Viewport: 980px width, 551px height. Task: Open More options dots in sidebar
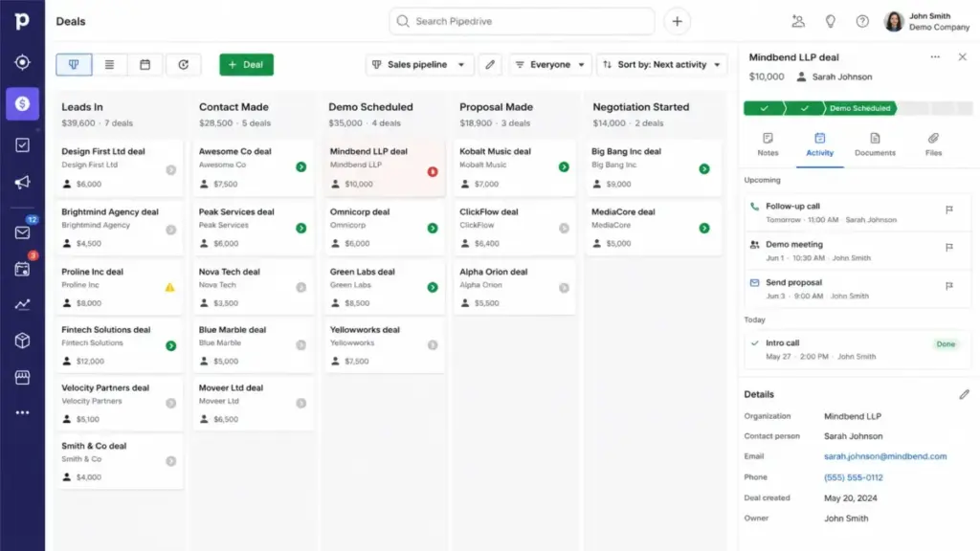point(22,412)
